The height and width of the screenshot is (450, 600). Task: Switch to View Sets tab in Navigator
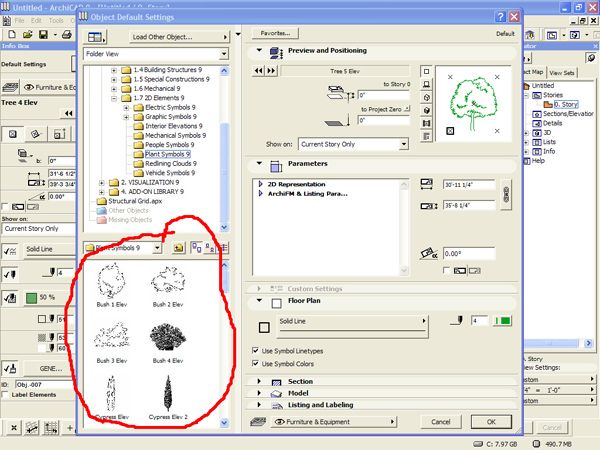click(562, 73)
